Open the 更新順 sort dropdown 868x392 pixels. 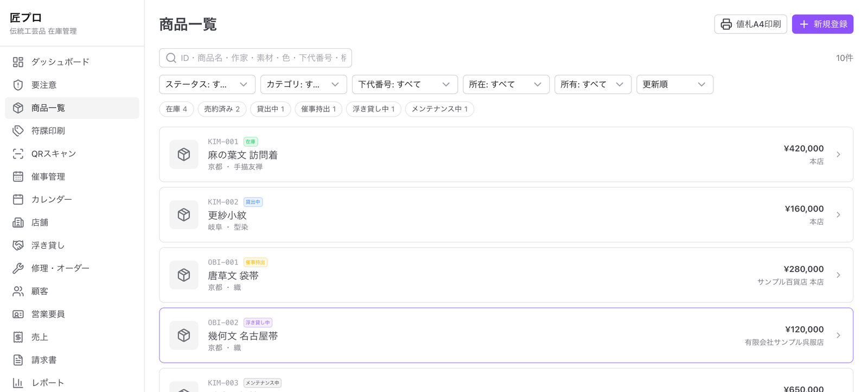point(674,84)
